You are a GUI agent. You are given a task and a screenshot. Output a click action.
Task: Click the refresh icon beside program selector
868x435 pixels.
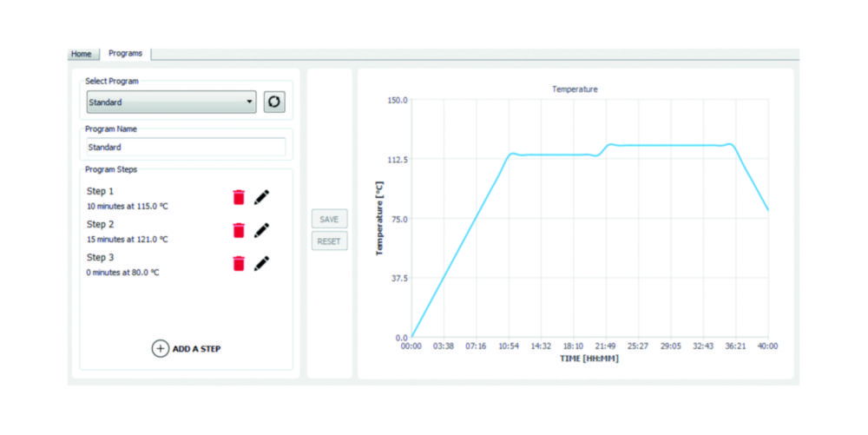(274, 102)
